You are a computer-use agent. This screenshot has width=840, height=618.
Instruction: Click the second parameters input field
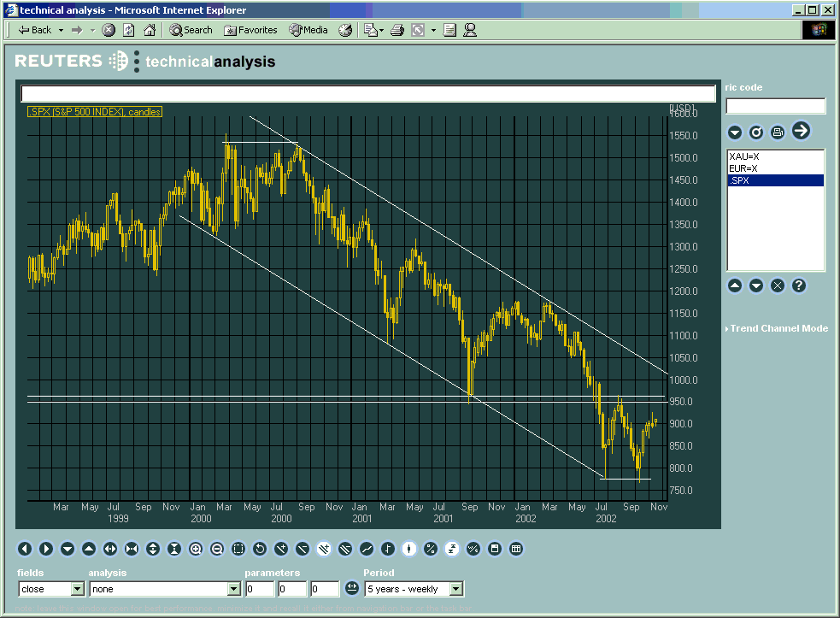pos(292,589)
